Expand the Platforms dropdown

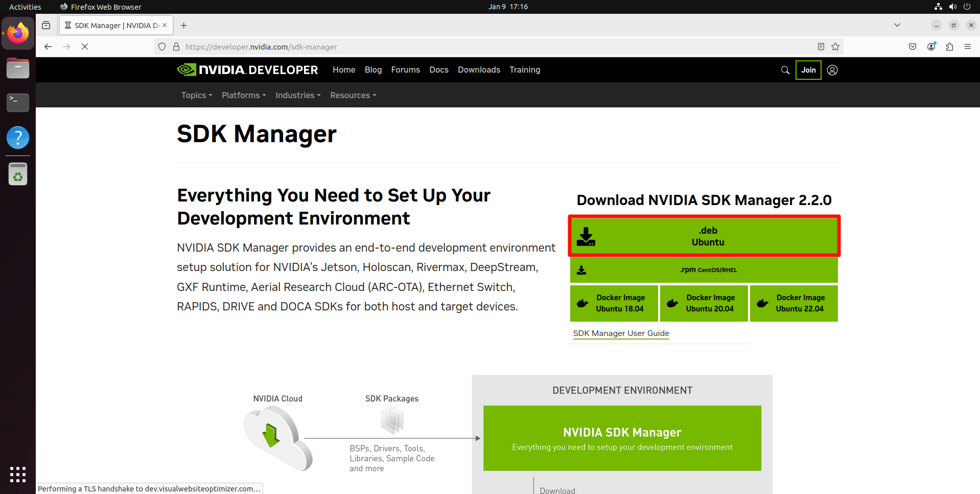(x=244, y=95)
